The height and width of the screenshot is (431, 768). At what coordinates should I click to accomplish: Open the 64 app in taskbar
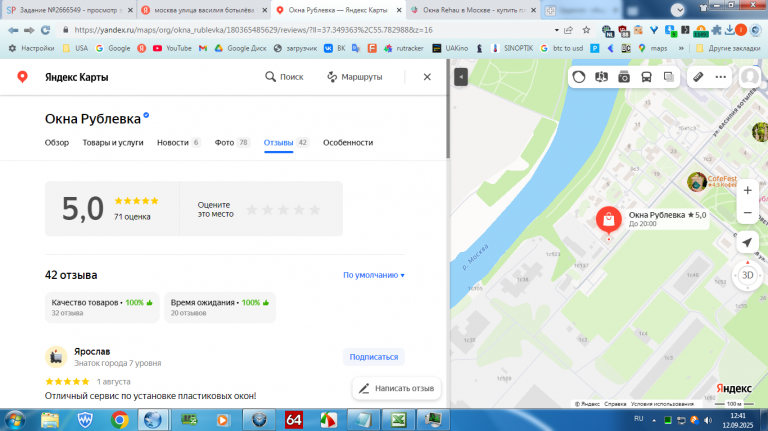294,420
